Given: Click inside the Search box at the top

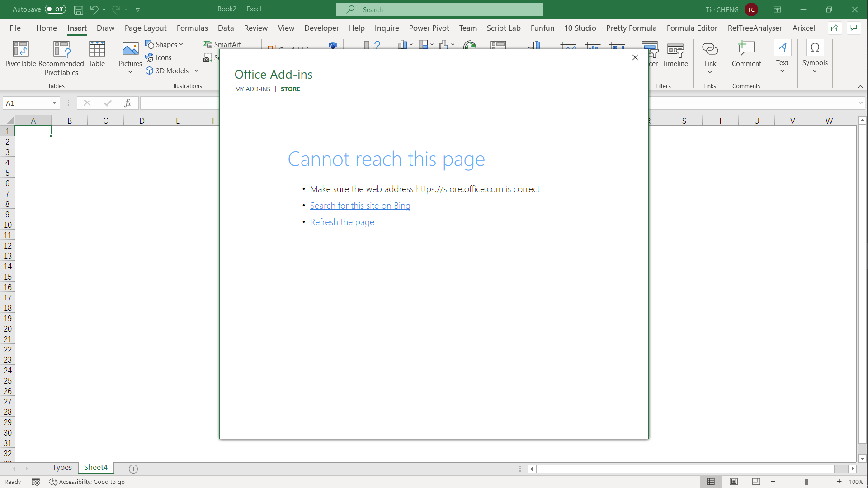Looking at the screenshot, I should point(439,9).
